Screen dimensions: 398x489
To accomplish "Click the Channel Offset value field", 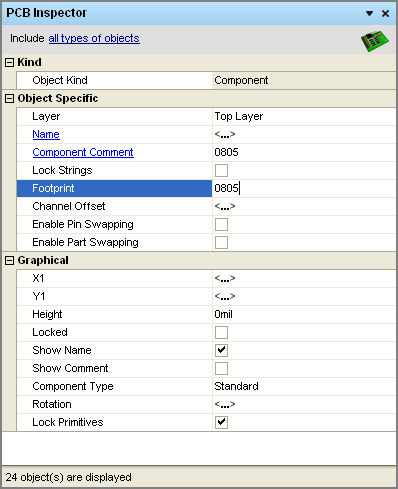I will pyautogui.click(x=304, y=206).
